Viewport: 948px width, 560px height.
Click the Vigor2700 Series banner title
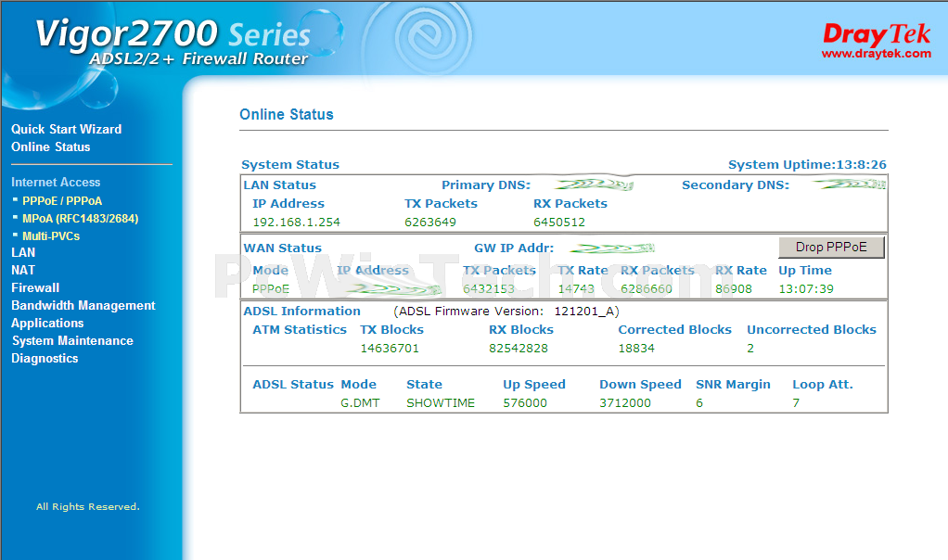coord(173,33)
